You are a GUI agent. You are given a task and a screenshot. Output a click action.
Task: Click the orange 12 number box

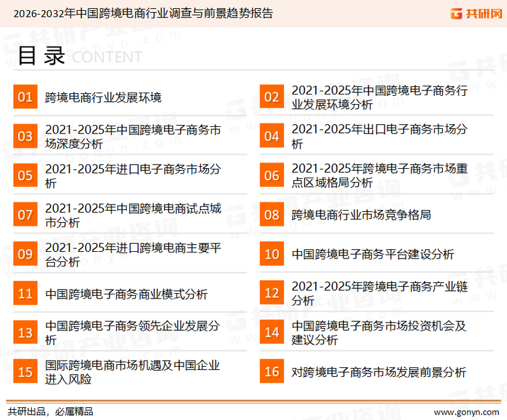coord(272,293)
